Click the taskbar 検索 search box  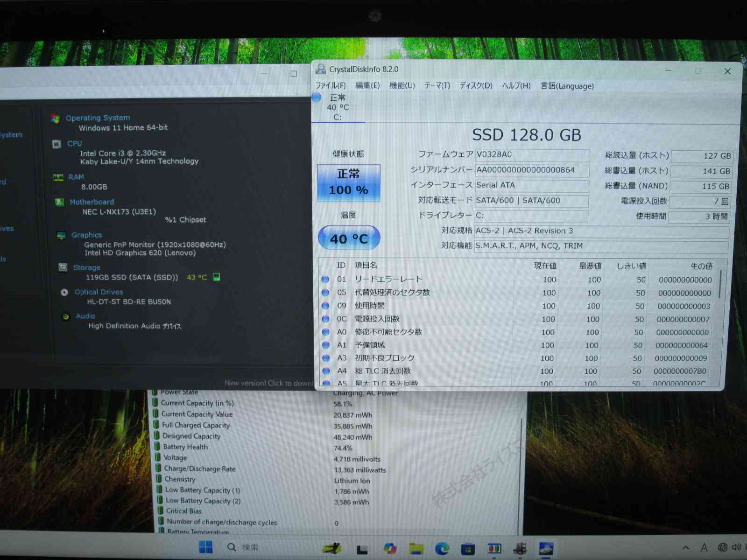[x=250, y=547]
